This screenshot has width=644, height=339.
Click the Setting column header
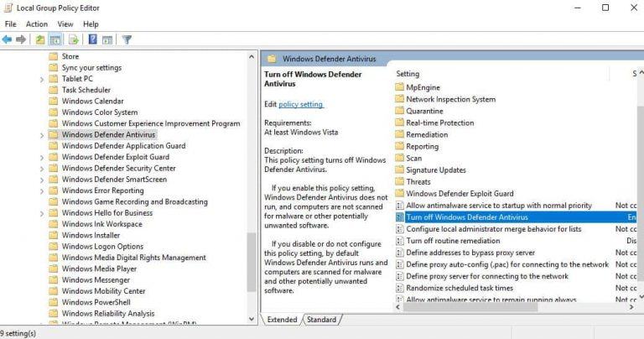point(408,74)
